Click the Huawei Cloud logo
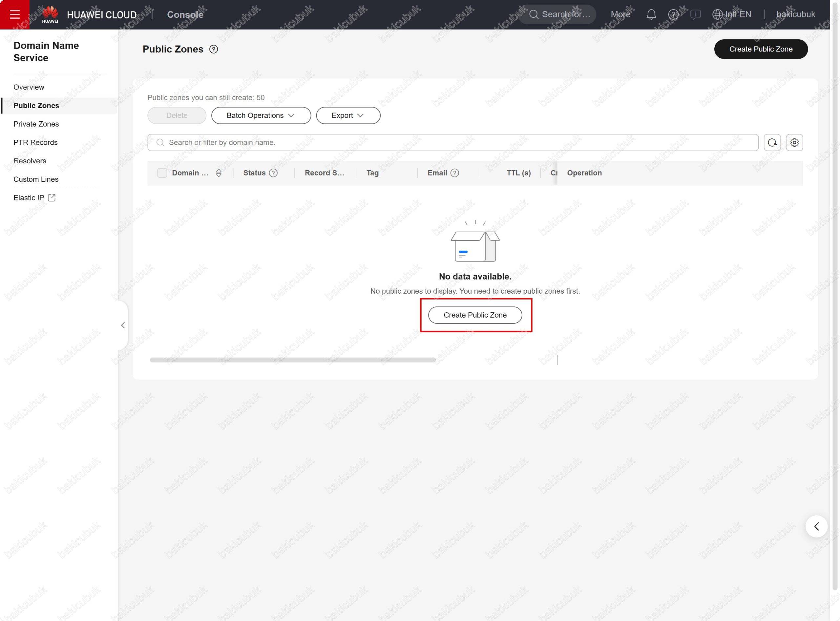Viewport: 840px width, 621px height. (x=50, y=14)
